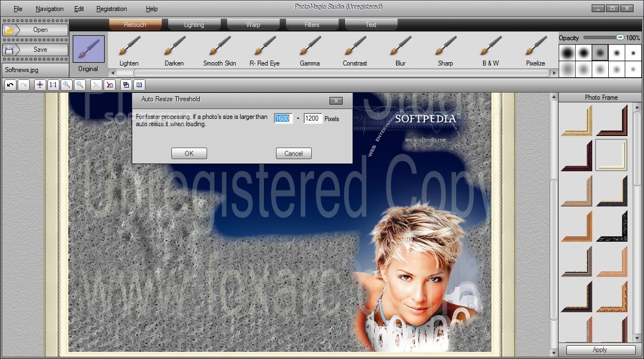Choose the smallest soft grey brush tip
644x359 pixels.
click(x=633, y=69)
